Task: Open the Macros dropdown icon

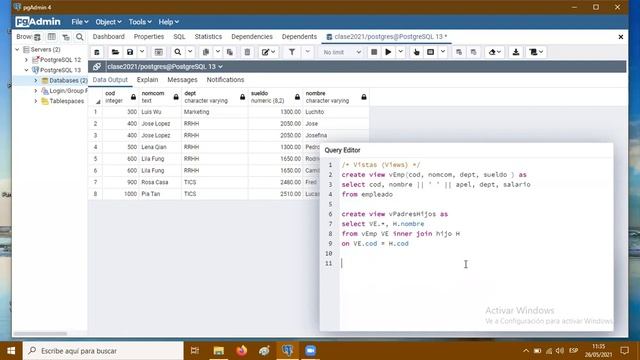Action: (536, 52)
